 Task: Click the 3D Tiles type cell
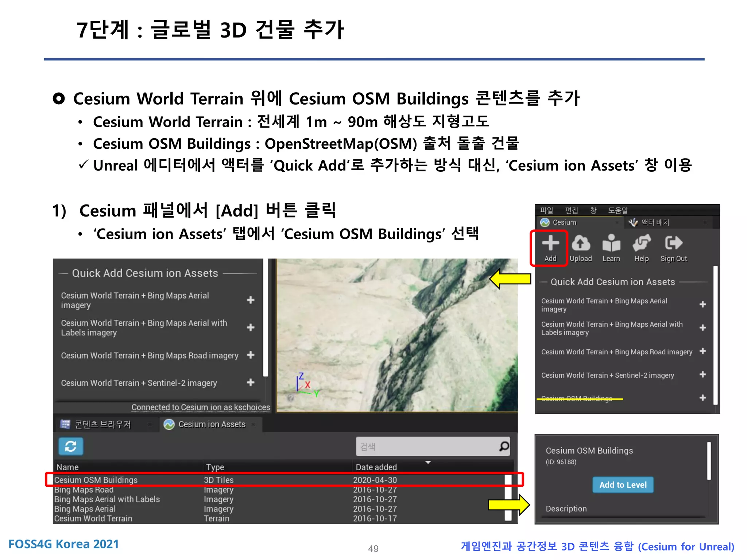(x=218, y=480)
